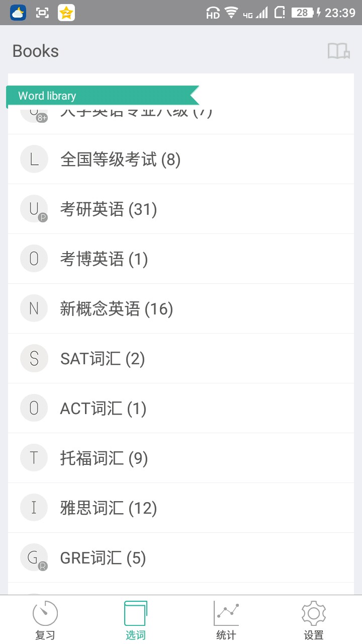The image size is (362, 644).
Task: Expand the 考博英语 (1) category
Action: pos(104,259)
